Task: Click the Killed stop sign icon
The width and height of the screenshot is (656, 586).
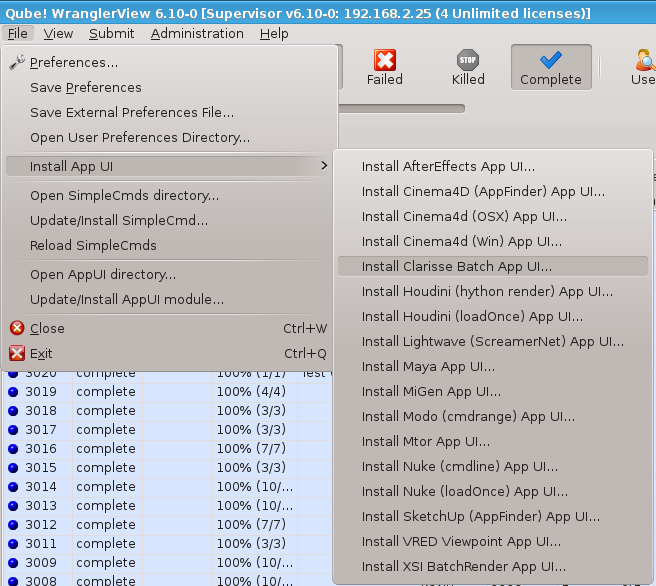Action: (x=467, y=60)
